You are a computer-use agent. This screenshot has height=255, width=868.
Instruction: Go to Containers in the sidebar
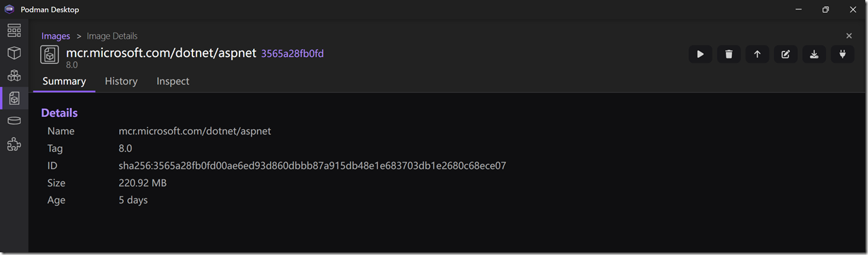click(14, 53)
